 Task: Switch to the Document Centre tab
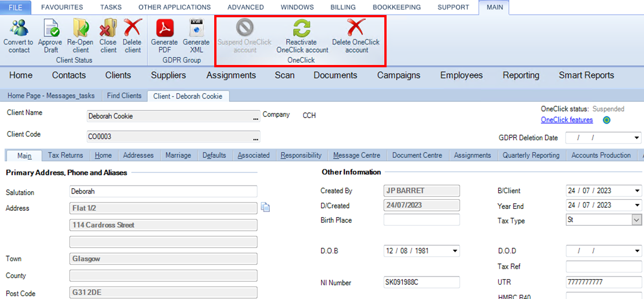[417, 155]
